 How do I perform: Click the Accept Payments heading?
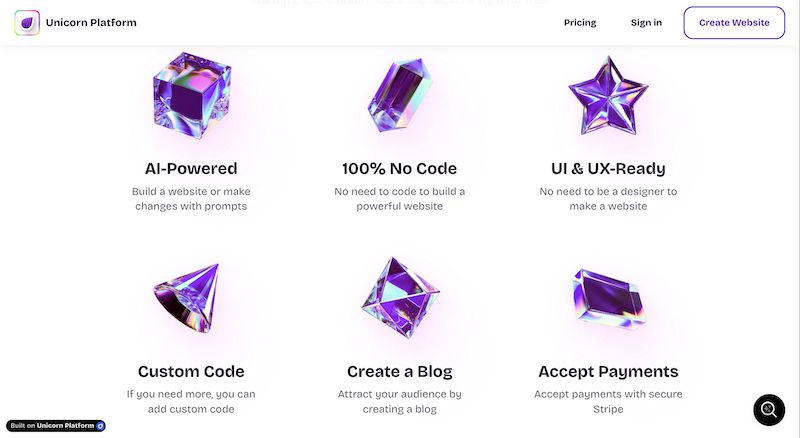pos(608,371)
